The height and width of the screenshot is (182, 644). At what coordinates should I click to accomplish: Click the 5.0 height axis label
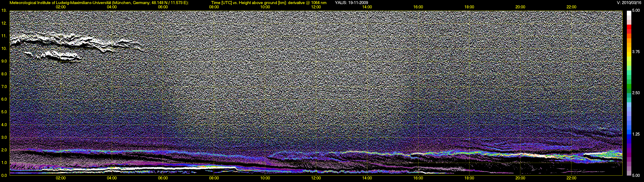4,112
